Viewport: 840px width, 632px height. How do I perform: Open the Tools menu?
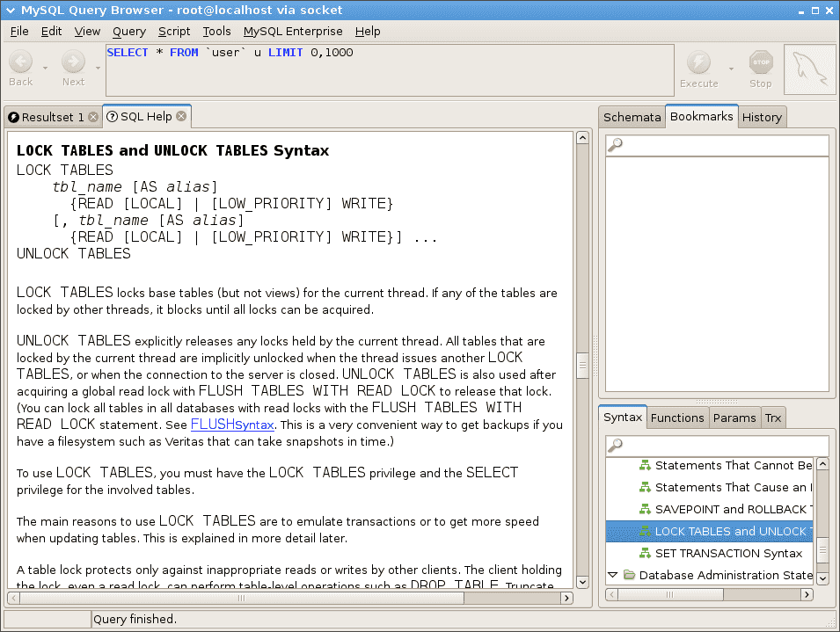(216, 32)
